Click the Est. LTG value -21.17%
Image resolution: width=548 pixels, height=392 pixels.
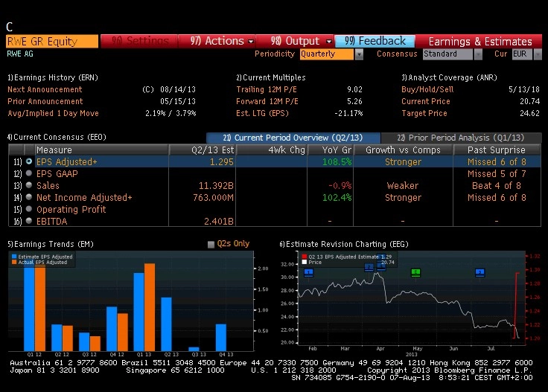tap(348, 113)
